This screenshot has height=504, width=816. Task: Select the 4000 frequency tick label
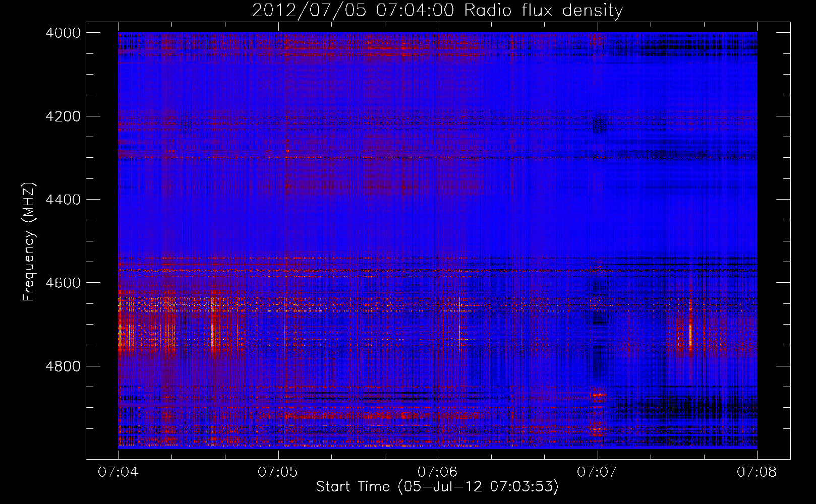tap(63, 33)
